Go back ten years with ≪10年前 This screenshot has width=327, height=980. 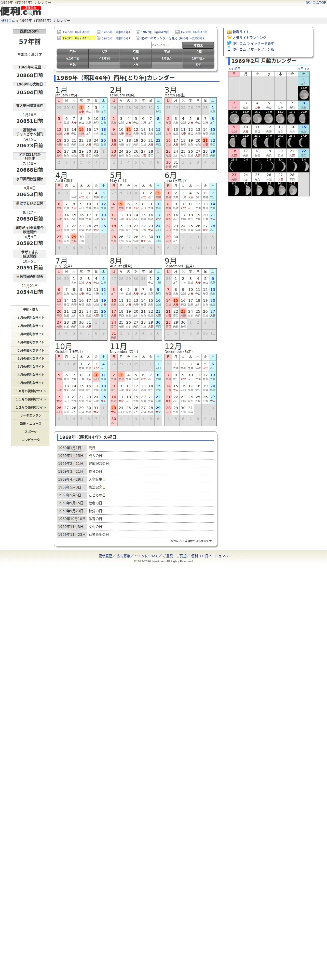point(72,59)
